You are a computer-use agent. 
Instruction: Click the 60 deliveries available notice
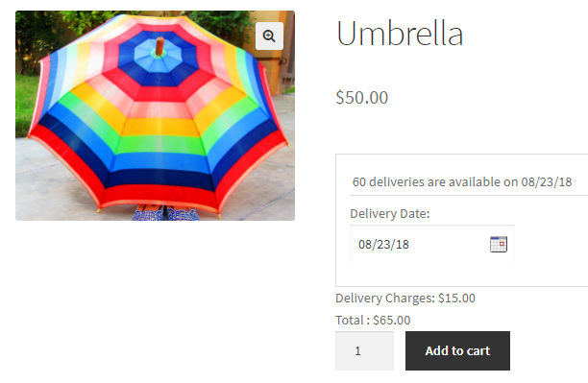tap(462, 182)
